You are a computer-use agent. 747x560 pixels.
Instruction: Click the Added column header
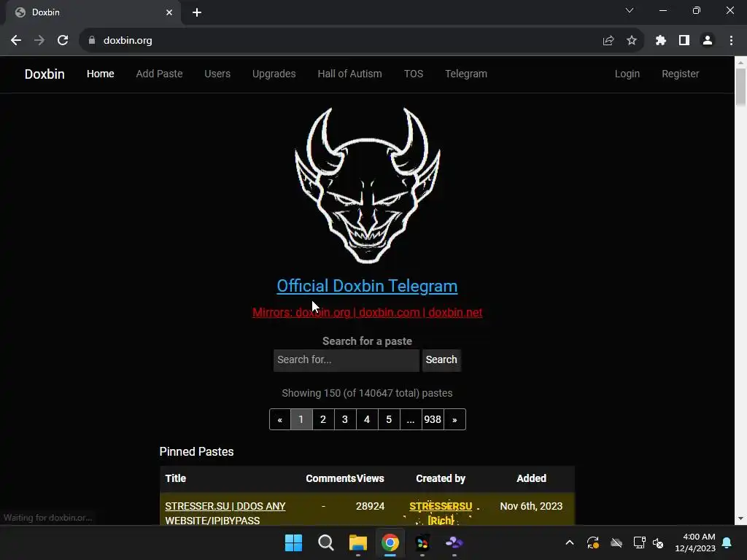point(531,478)
